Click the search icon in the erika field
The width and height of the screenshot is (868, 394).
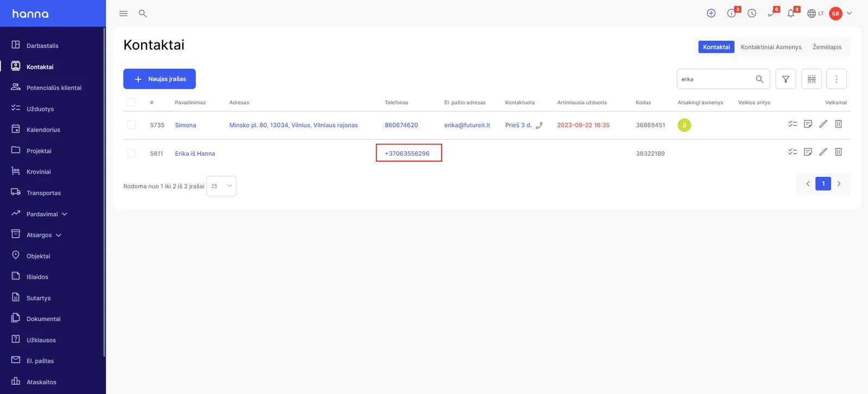[x=759, y=79]
